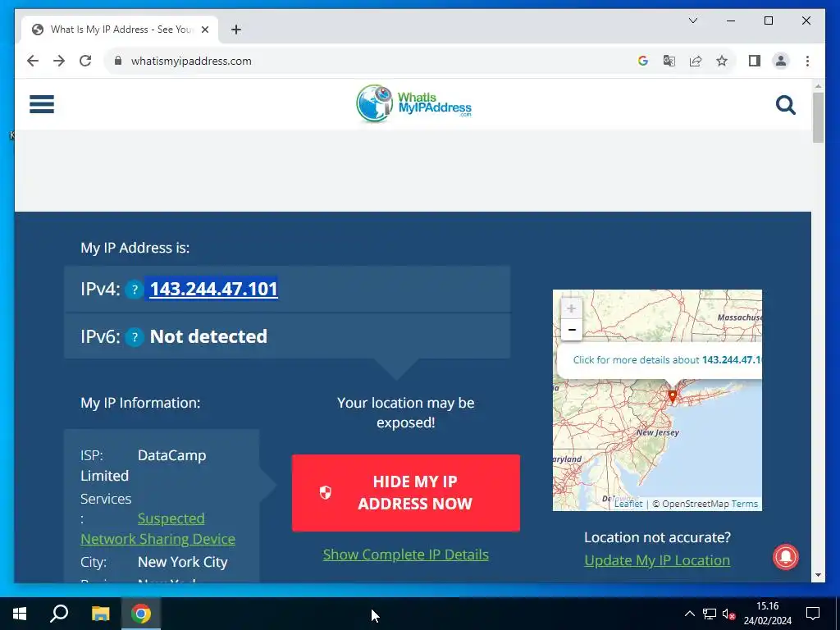
Task: Close the What Is My IP Address tab
Action: click(204, 30)
